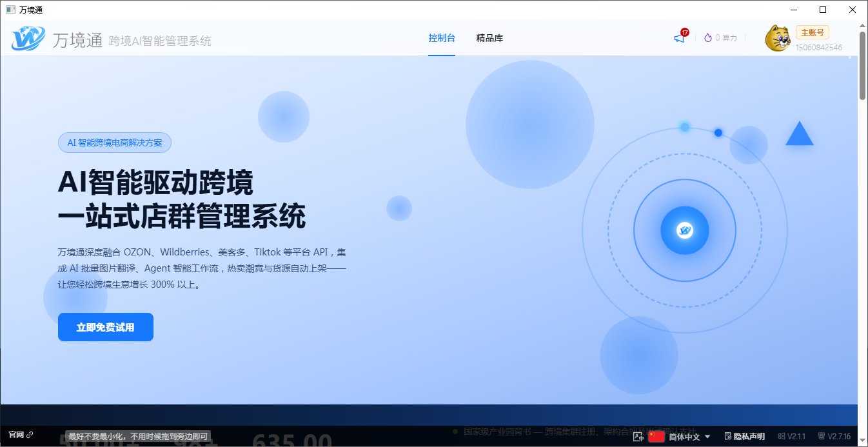
Task: Maximize the 万境通 window
Action: [823, 10]
